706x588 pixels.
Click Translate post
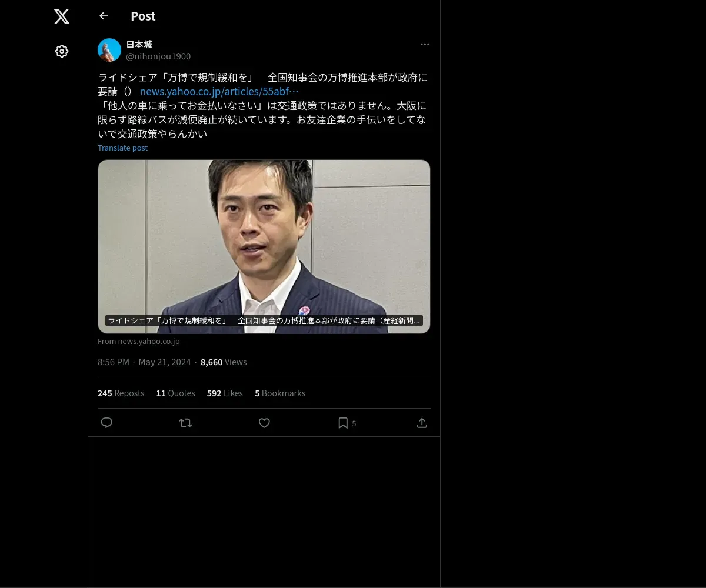(x=122, y=148)
